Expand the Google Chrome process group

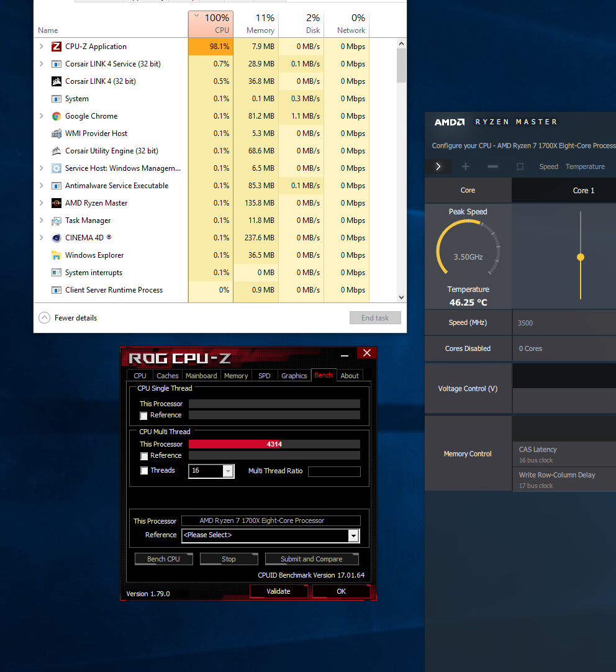[x=42, y=116]
